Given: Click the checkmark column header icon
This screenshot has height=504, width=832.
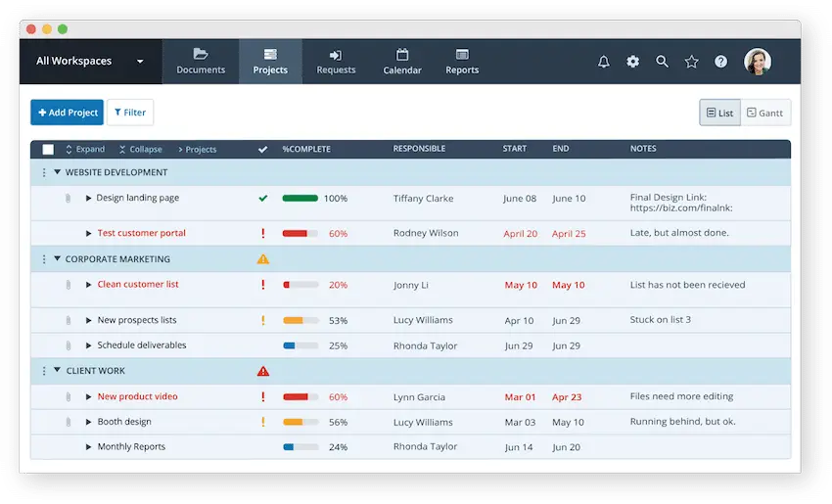Looking at the screenshot, I should pos(262,150).
